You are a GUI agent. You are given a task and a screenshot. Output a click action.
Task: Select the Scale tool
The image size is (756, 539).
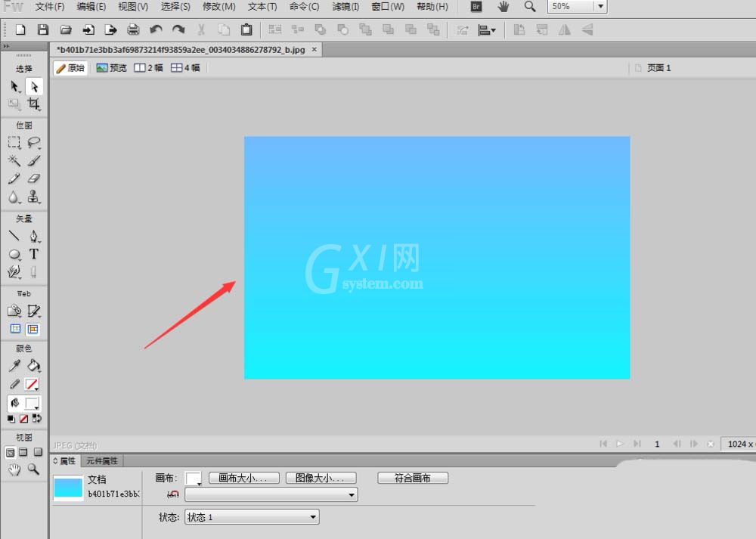14,104
